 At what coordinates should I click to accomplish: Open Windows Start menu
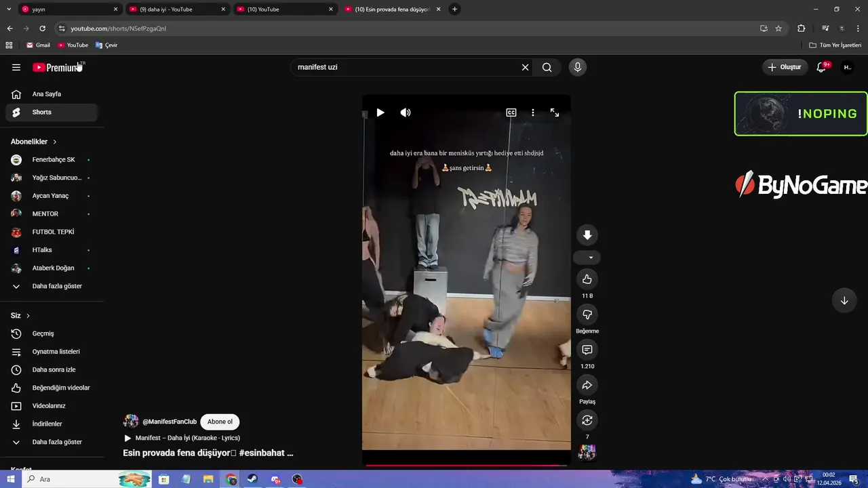(x=11, y=479)
